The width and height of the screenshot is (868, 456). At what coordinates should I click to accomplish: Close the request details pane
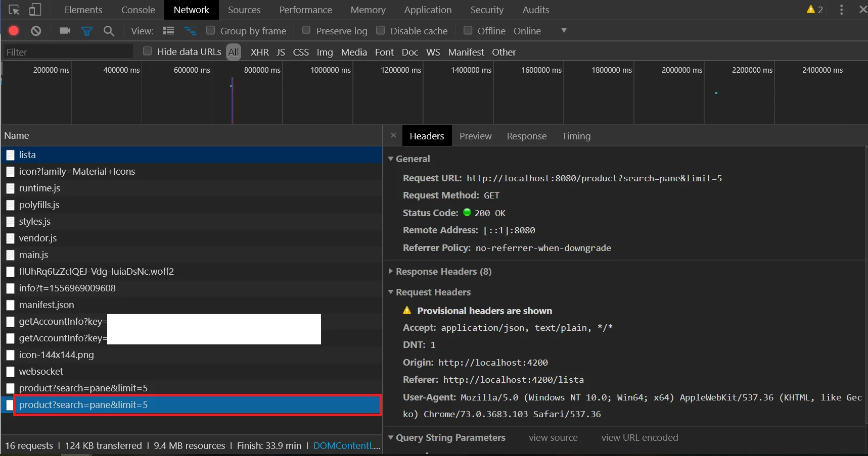393,135
